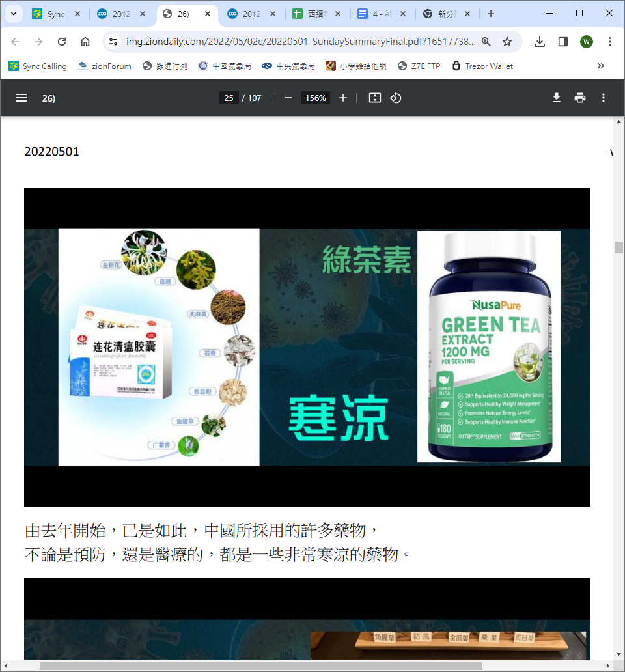Image resolution: width=625 pixels, height=672 pixels.
Task: Click the line beginning 不論是預防
Action: coord(218,555)
